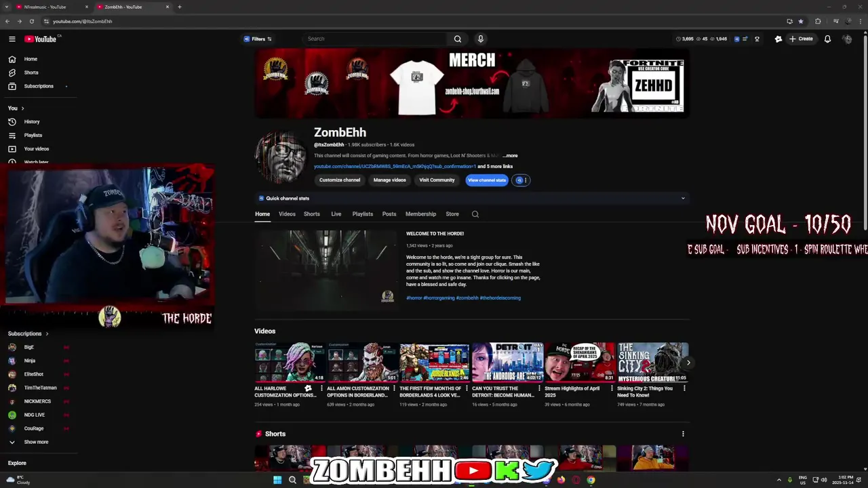Click the star badge icon beside Create
This screenshot has height=488, width=868.
[x=778, y=39]
